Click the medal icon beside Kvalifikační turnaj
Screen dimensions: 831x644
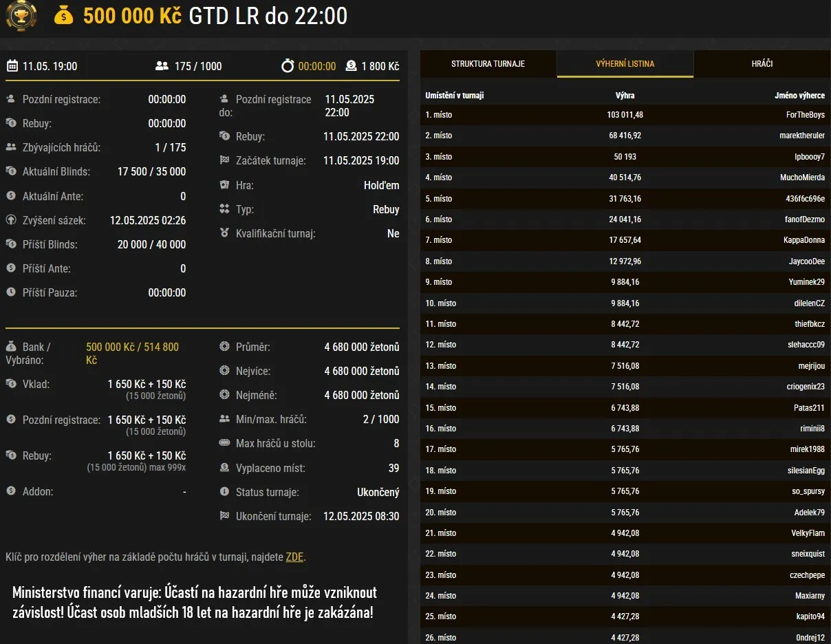[x=223, y=233]
